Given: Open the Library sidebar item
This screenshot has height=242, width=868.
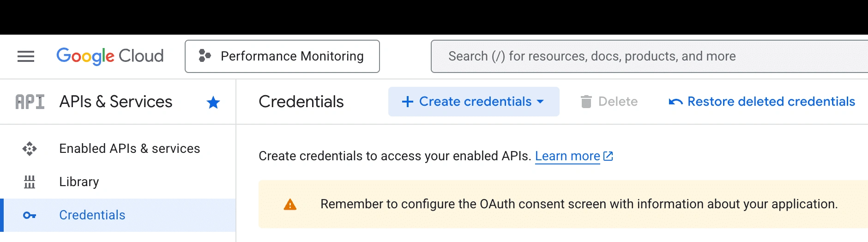Looking at the screenshot, I should [79, 182].
